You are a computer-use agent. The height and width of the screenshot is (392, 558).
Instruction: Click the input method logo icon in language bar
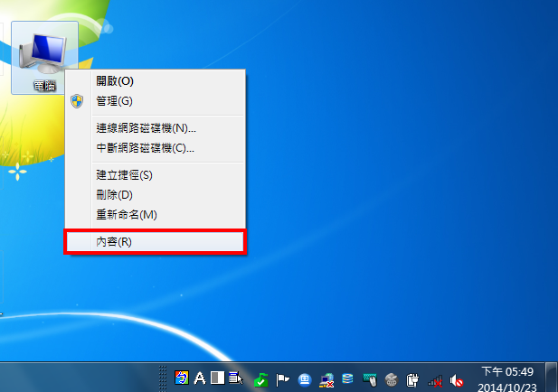click(x=181, y=378)
